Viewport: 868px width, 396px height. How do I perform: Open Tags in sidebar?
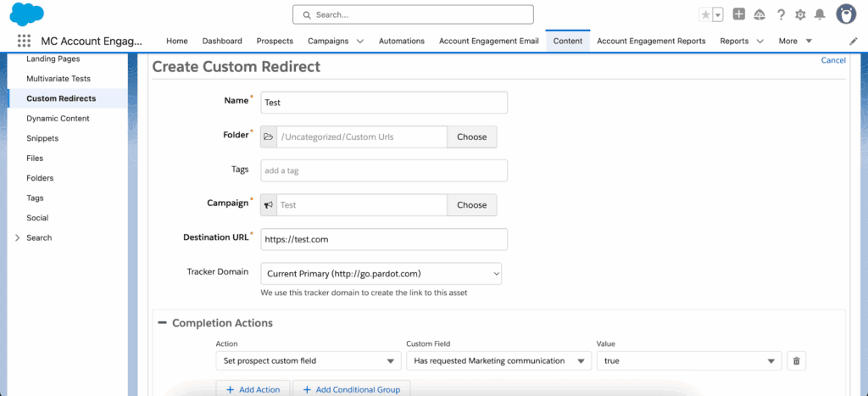[35, 198]
